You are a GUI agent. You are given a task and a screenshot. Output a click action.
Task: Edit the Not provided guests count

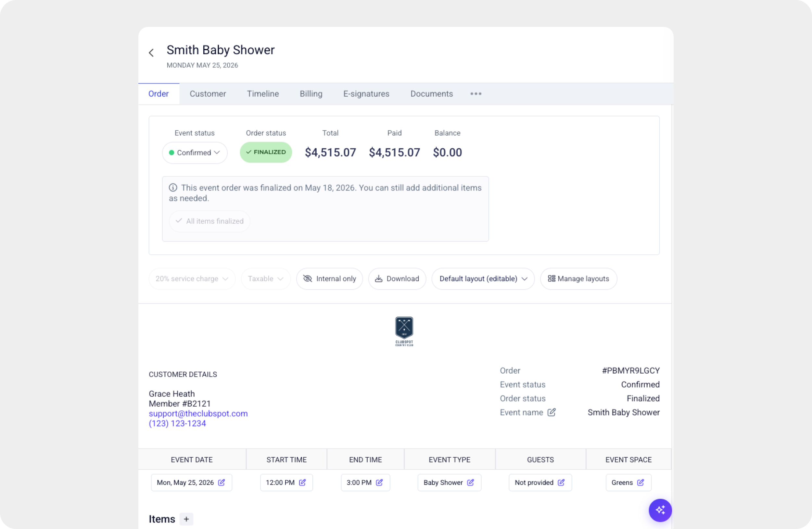pyautogui.click(x=540, y=482)
